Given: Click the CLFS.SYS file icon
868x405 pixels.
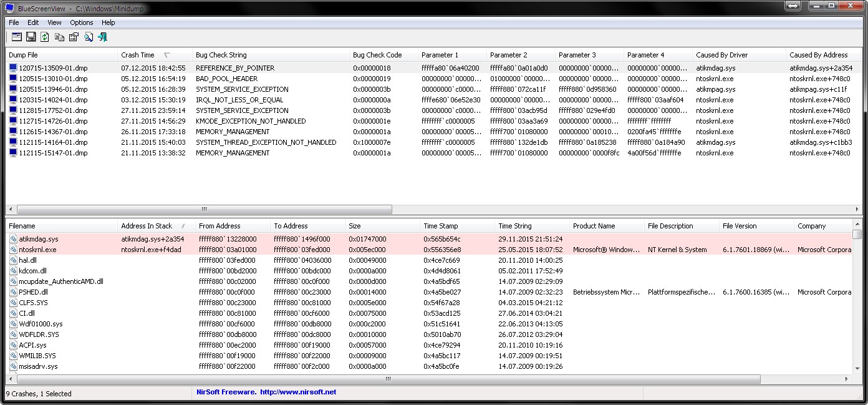Looking at the screenshot, I should [x=13, y=303].
